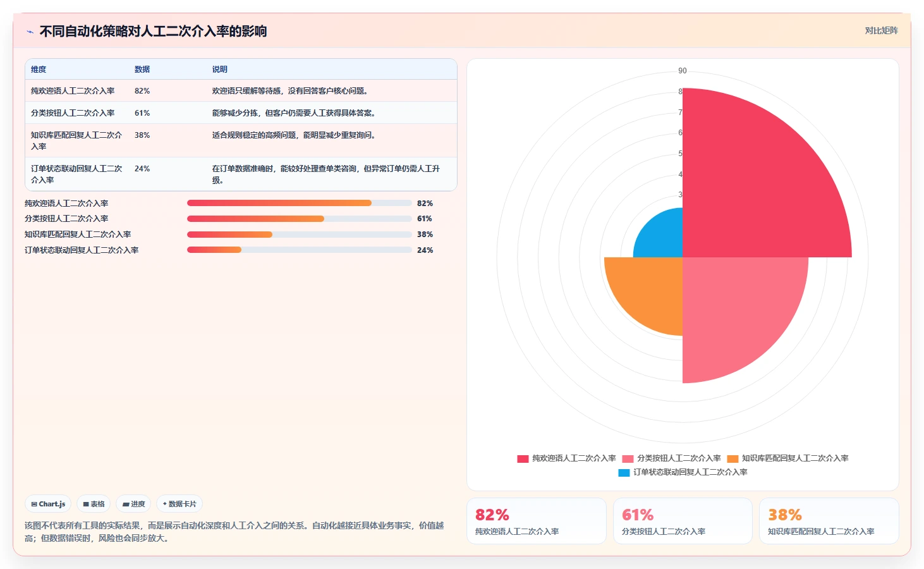This screenshot has width=924, height=569.
Task: Select the 表格 tag chip
Action: click(x=94, y=504)
